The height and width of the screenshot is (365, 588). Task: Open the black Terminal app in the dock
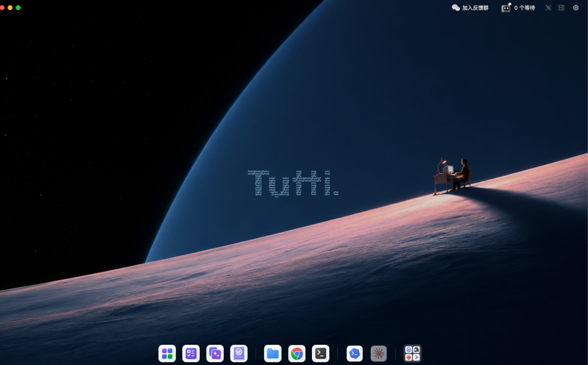click(x=321, y=354)
